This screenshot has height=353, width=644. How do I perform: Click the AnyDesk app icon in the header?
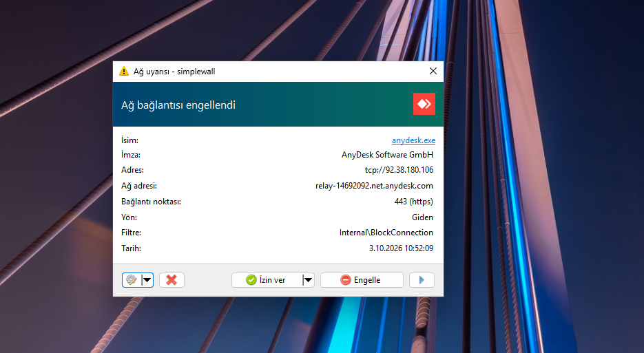coord(424,104)
